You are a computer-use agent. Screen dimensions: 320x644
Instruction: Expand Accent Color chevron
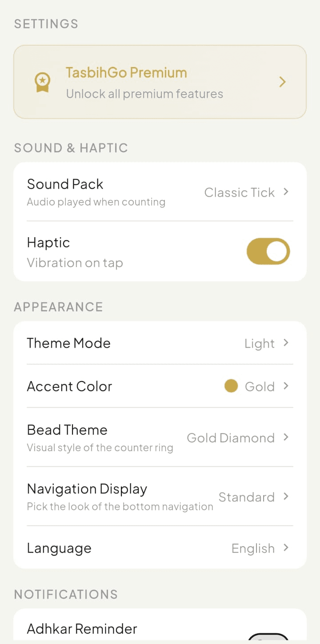tap(286, 386)
